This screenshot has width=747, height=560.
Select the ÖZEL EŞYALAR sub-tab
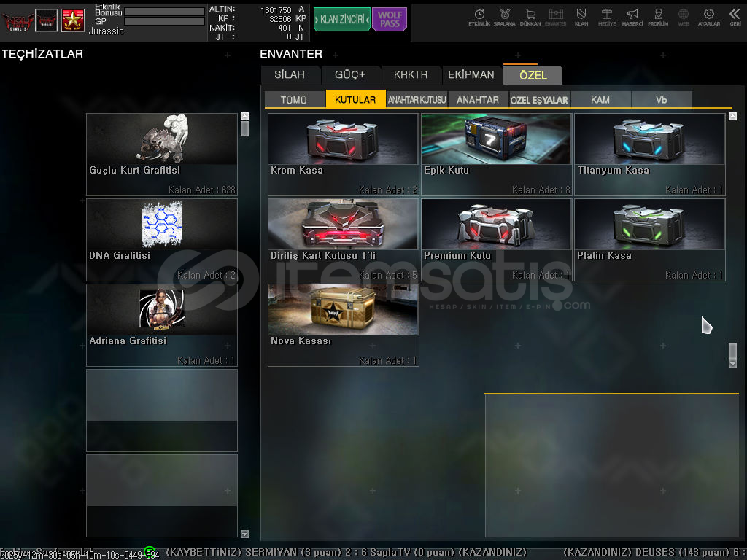click(x=539, y=99)
